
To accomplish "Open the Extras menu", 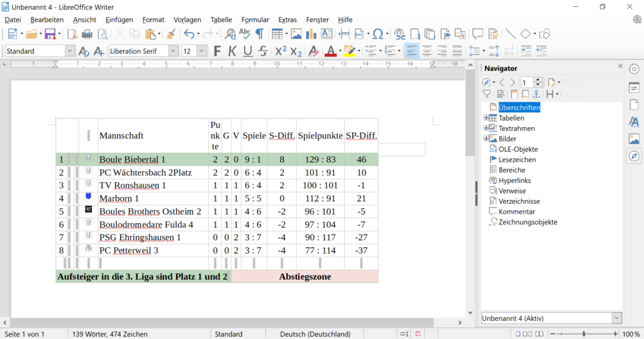I will pyautogui.click(x=287, y=19).
